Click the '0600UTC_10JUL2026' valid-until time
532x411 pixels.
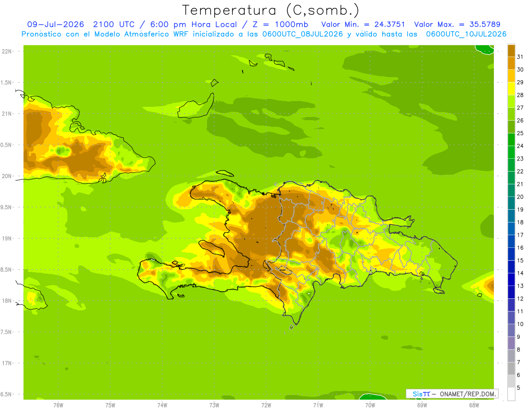[466, 34]
